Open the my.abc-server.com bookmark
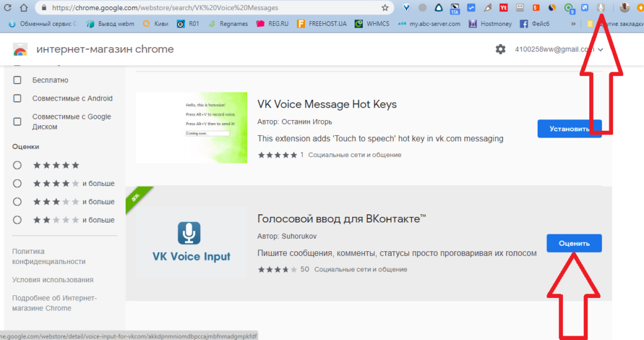 point(429,24)
